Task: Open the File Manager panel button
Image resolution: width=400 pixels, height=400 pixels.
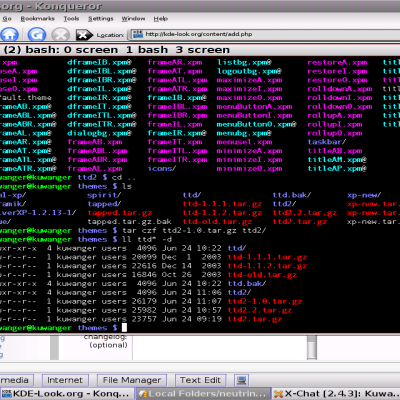Action: click(132, 380)
